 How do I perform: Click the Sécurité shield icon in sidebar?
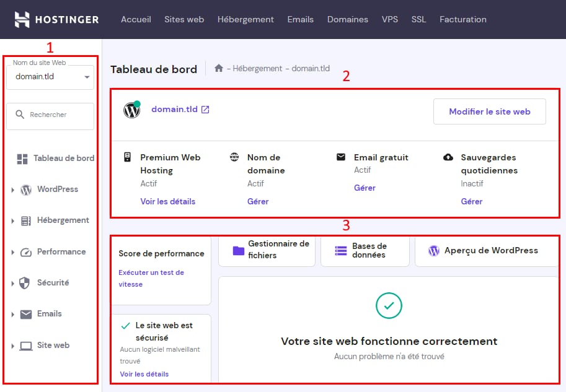[x=25, y=283]
